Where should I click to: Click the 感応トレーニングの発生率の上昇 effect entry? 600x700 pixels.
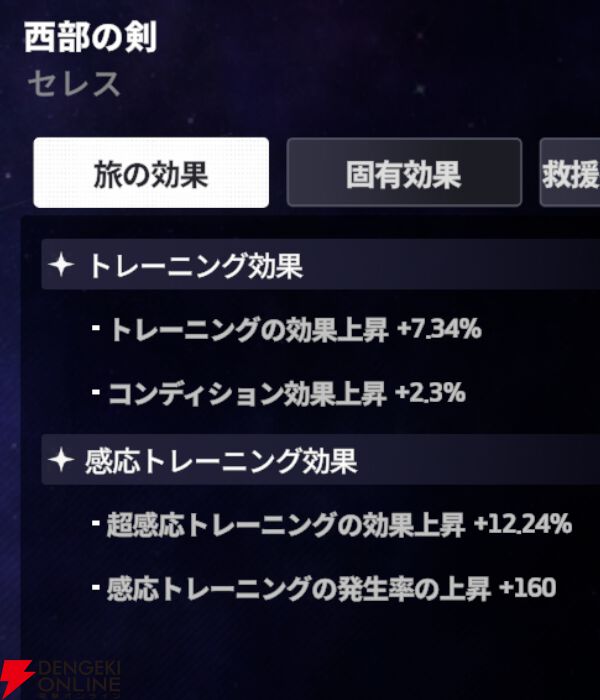298,588
